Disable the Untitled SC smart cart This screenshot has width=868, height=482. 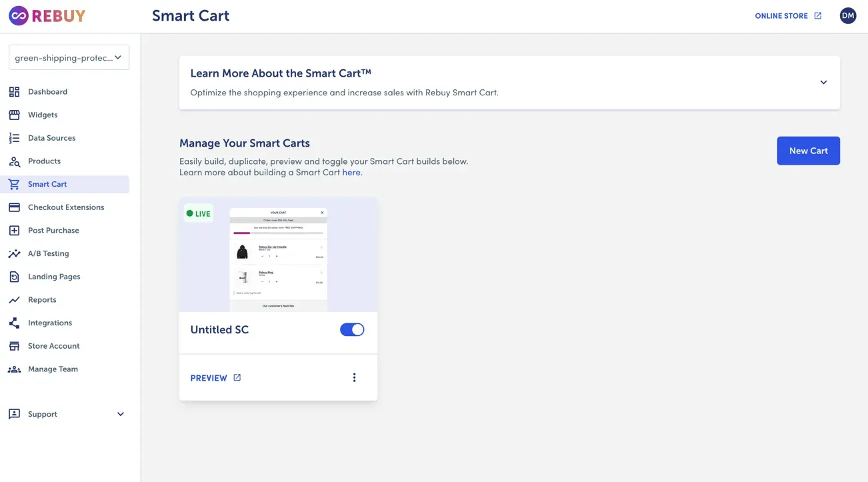pos(352,329)
